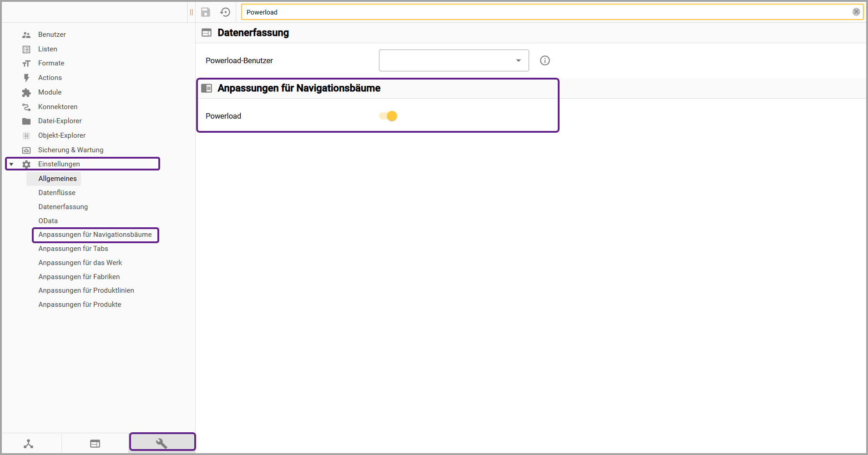
Task: Click the Konnektoren connector icon
Action: (x=26, y=107)
